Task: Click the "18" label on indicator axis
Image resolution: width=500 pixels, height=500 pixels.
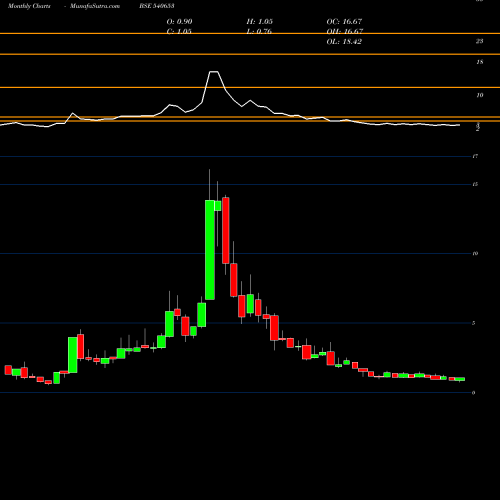Action: pyautogui.click(x=479, y=62)
